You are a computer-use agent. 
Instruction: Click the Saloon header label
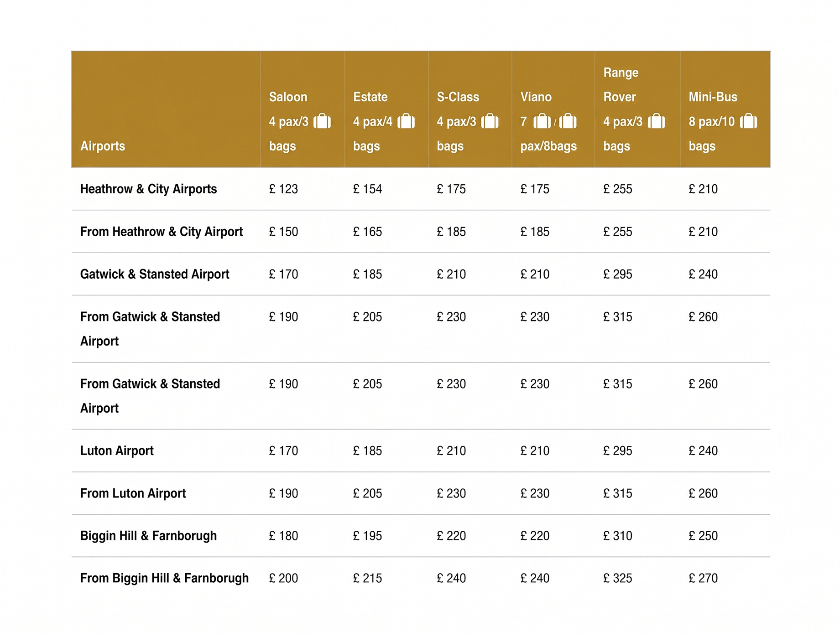[288, 97]
